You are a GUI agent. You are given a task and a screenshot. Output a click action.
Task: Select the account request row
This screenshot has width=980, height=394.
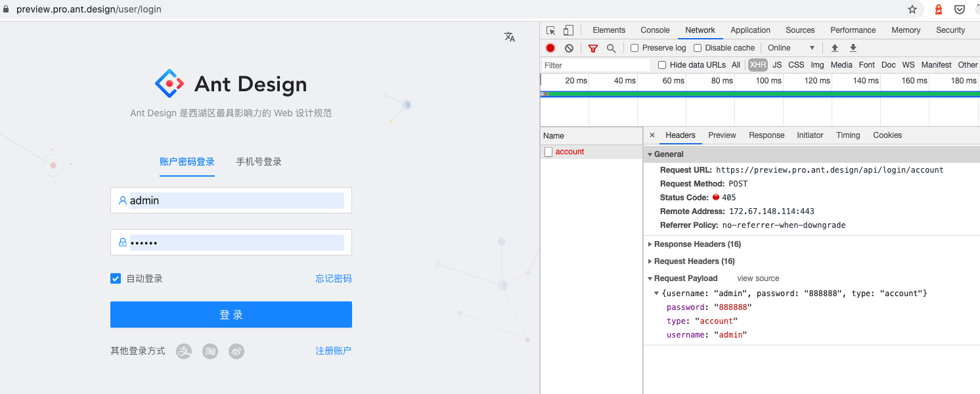pos(591,152)
